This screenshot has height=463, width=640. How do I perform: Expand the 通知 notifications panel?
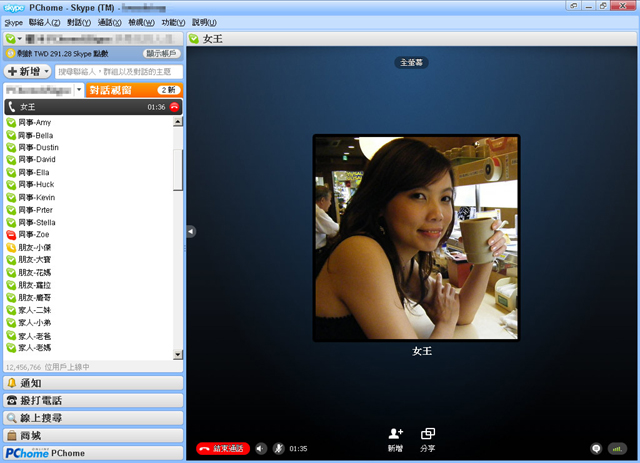pyautogui.click(x=93, y=383)
